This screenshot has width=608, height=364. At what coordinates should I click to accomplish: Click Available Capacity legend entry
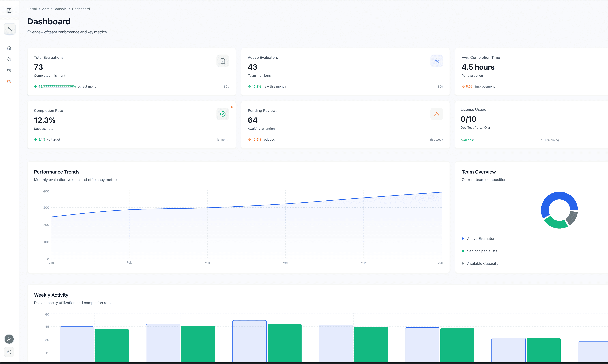coord(482,263)
